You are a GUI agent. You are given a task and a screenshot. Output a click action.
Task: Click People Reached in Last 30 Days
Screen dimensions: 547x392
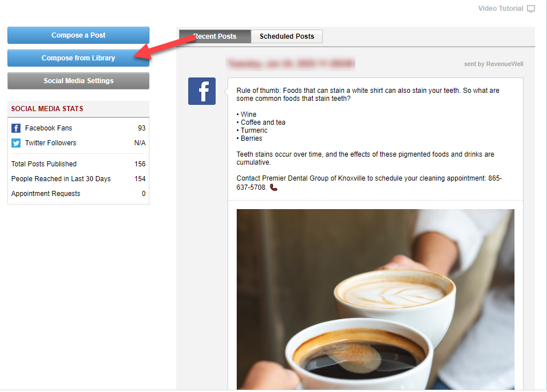[x=61, y=179]
